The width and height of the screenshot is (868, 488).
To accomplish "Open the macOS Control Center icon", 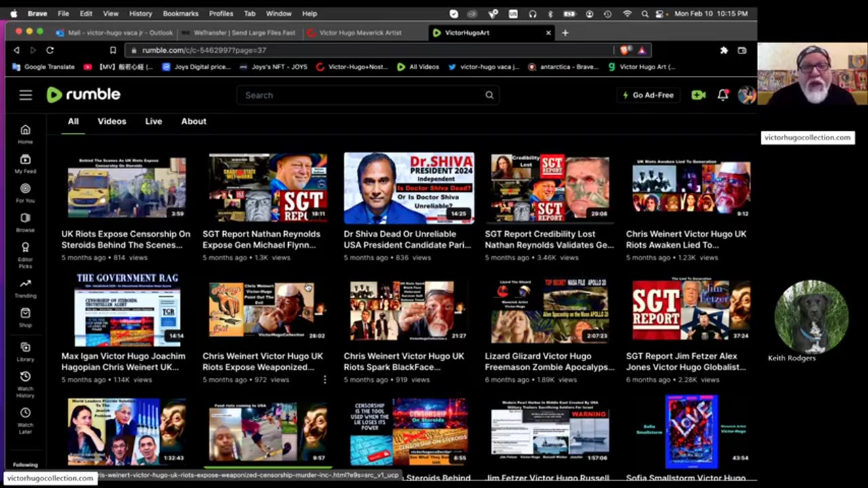I will pos(660,14).
